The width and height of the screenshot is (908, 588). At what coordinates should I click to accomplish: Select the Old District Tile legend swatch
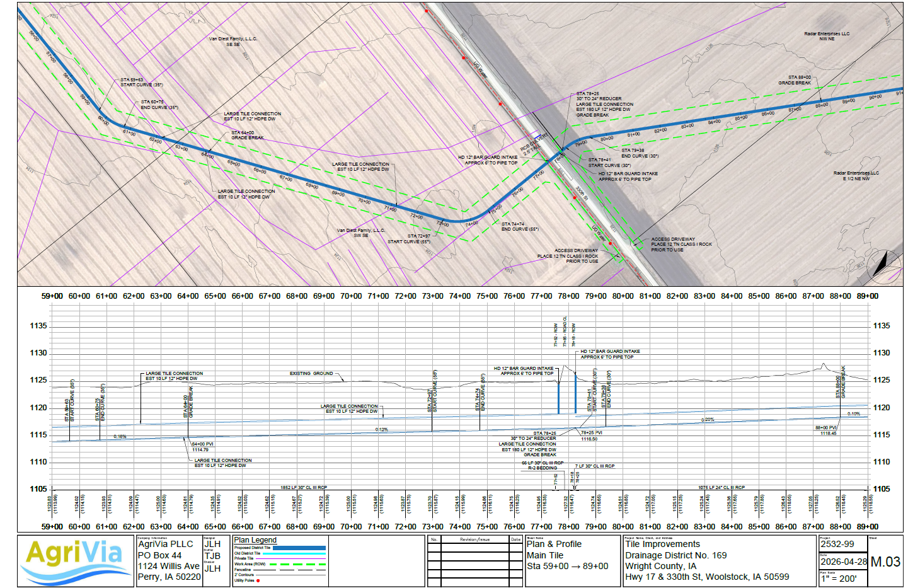pyautogui.click(x=294, y=553)
